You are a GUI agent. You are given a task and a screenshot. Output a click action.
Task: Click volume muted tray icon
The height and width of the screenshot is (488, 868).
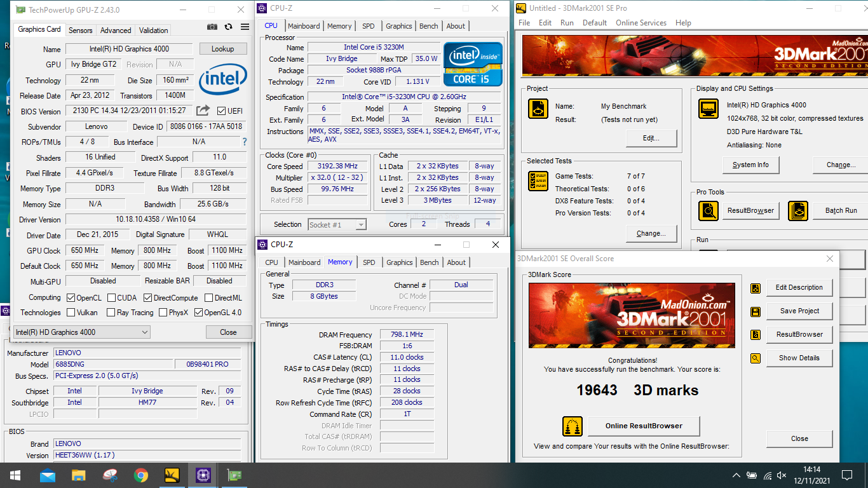(782, 475)
